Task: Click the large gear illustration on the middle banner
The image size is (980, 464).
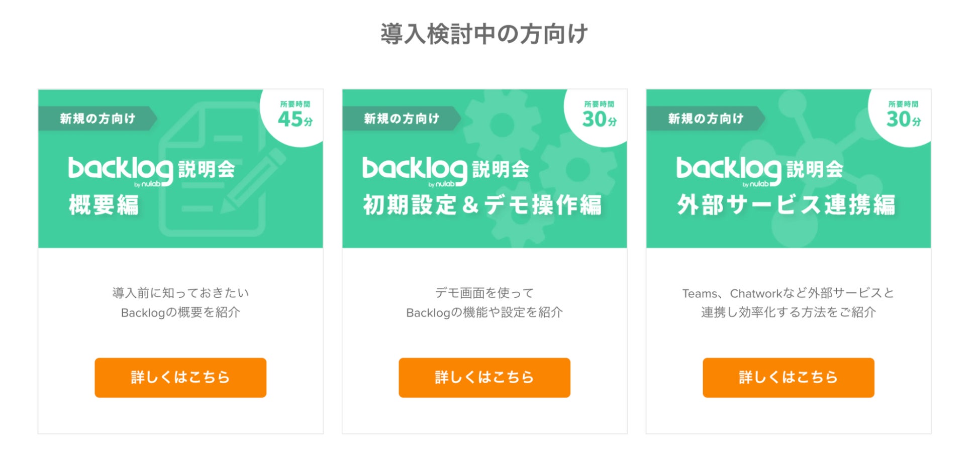Action: point(503,125)
